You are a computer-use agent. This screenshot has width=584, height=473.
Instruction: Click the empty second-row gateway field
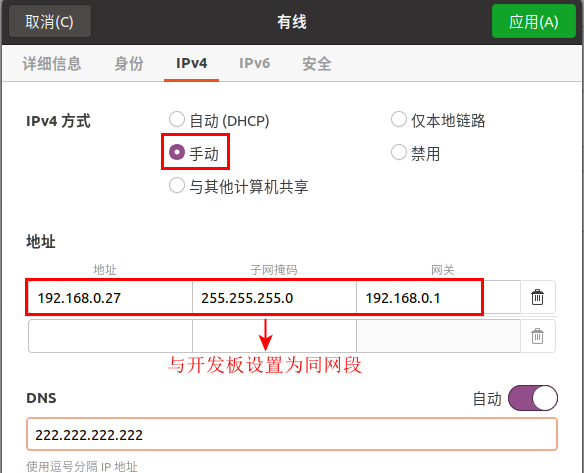coord(438,336)
